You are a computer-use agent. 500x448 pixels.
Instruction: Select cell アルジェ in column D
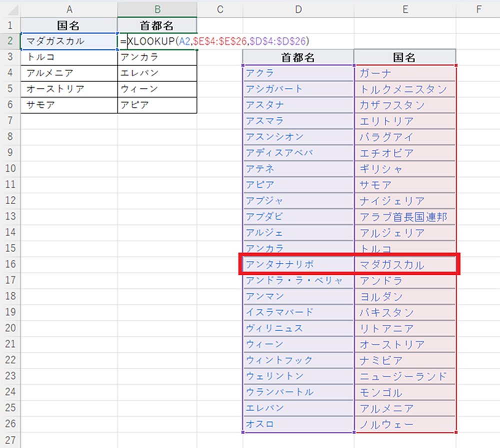tap(298, 232)
